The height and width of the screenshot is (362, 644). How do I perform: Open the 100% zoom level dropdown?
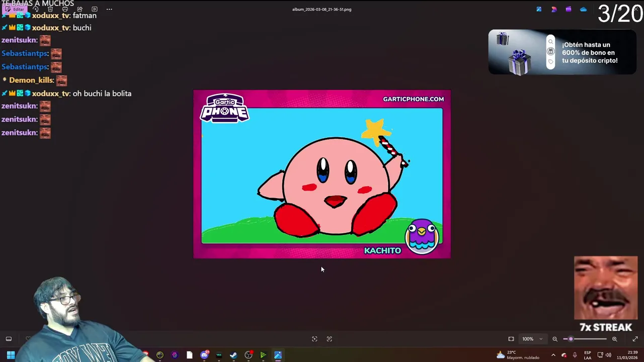coord(532,339)
